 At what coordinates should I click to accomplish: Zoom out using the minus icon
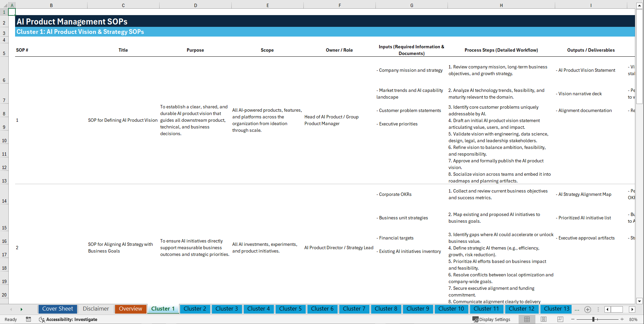point(573,319)
